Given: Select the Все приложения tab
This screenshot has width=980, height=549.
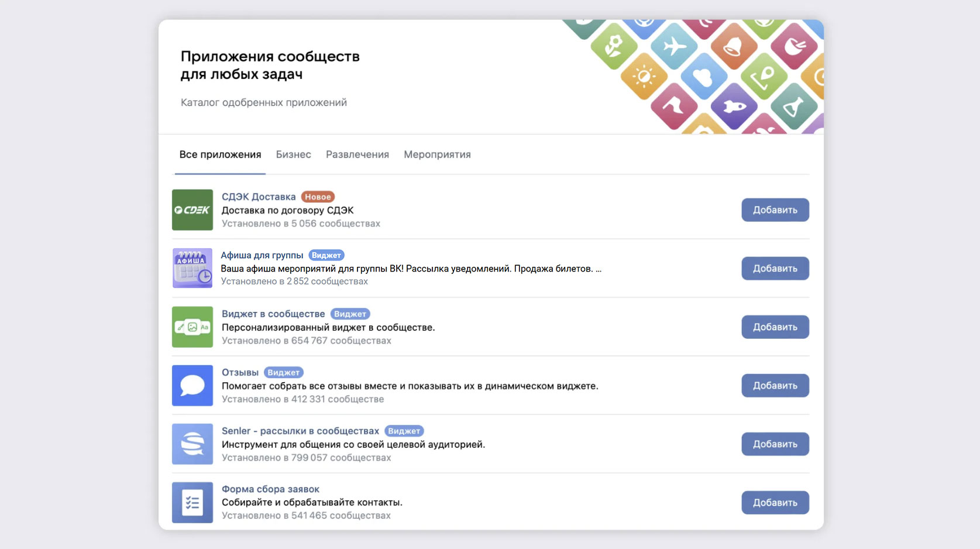Looking at the screenshot, I should click(x=220, y=155).
